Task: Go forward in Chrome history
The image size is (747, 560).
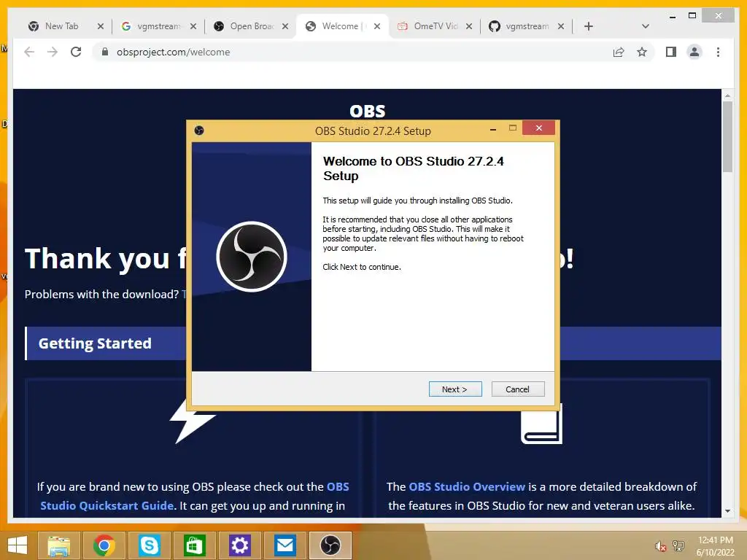Action: (x=53, y=52)
